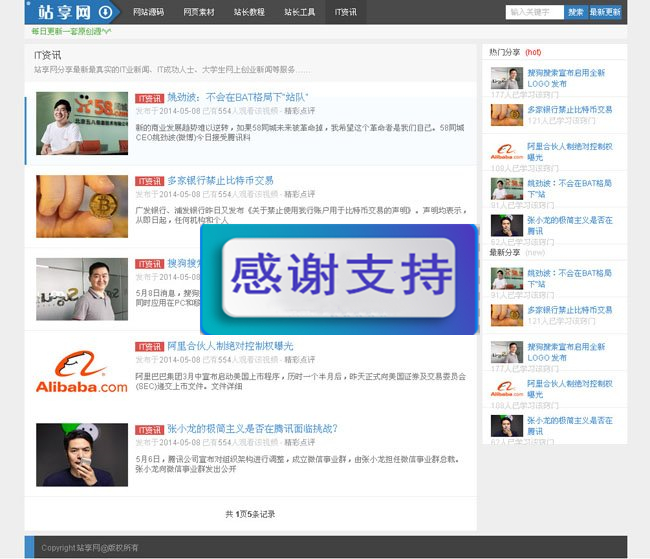Open 阿里合伙人制绝对控制权 in 热门分享
Viewport: 650px width, 559px height.
(570, 152)
